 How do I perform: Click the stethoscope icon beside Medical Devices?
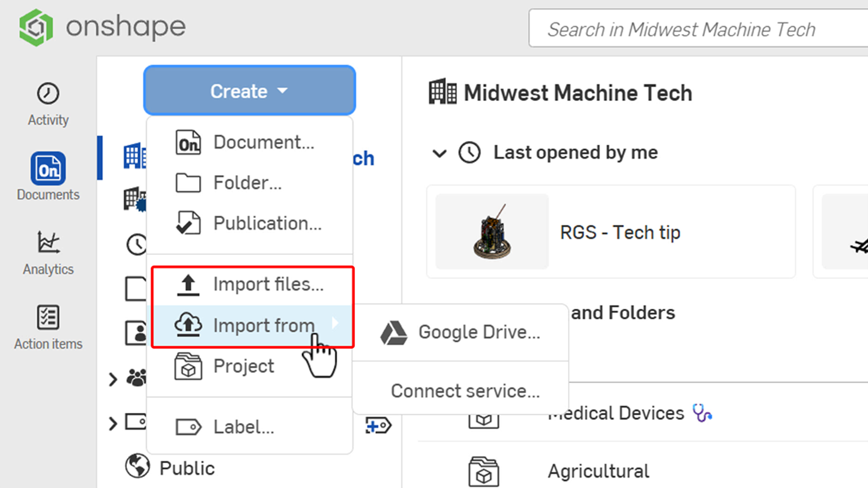click(x=703, y=413)
